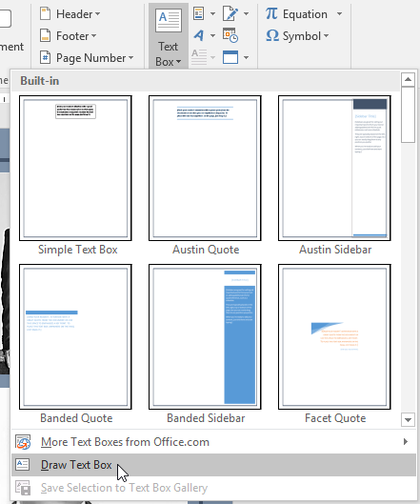Choose the Austin Sidebar thumbnail
420x504 pixels.
point(334,168)
